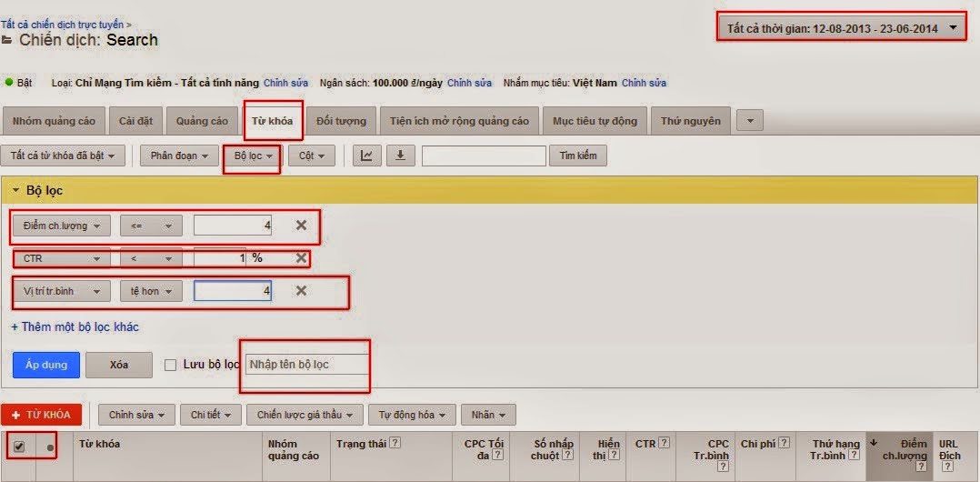Click the Áp dụng button
This screenshot has height=482, width=980.
click(46, 365)
